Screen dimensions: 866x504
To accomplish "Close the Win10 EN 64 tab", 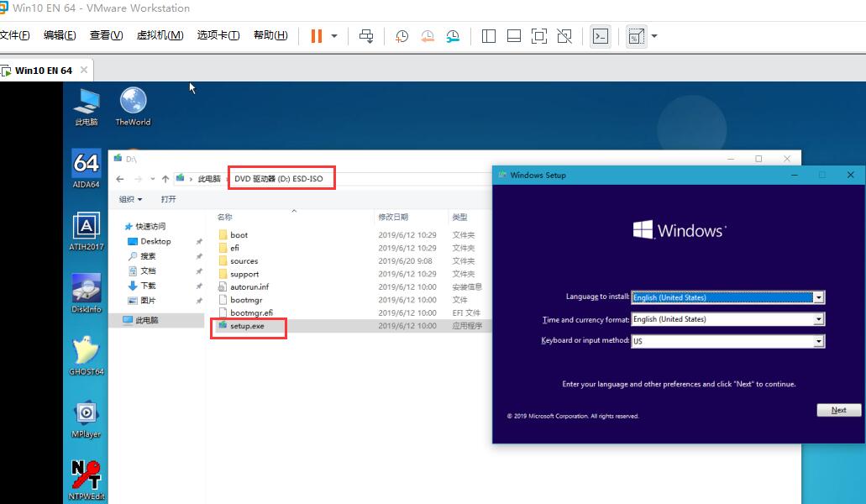I will (x=84, y=70).
